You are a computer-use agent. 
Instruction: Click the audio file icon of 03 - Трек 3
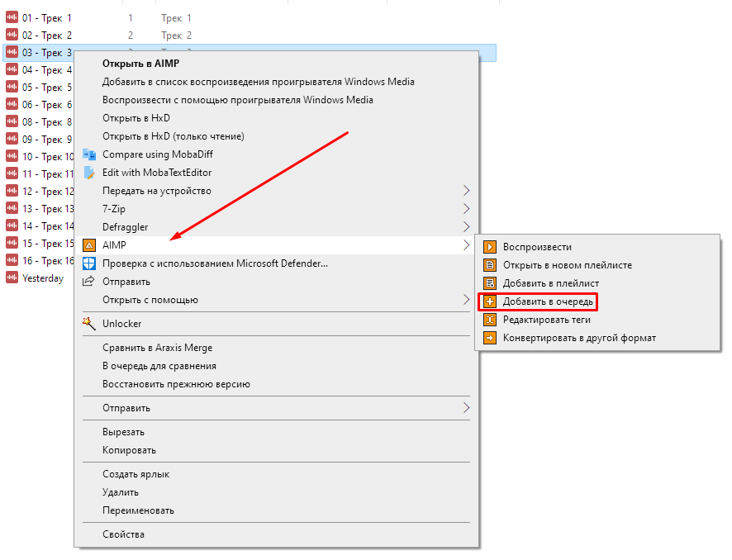click(x=12, y=52)
